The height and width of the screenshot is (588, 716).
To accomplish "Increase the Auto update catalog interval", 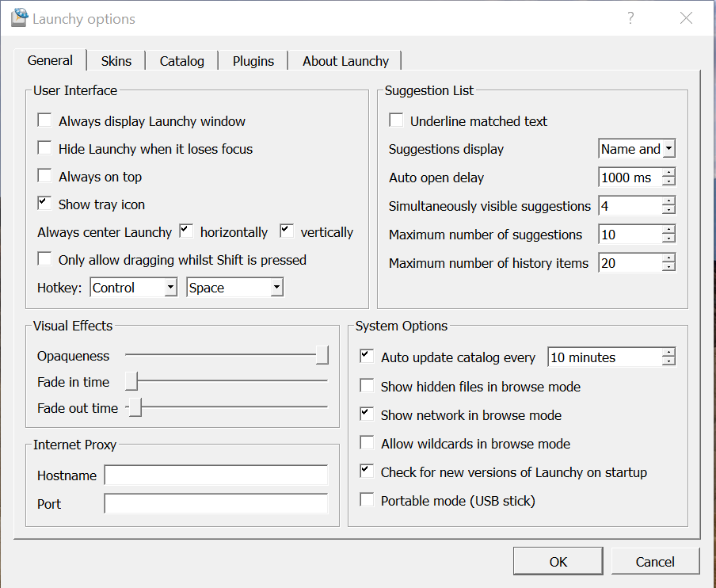I will click(669, 353).
